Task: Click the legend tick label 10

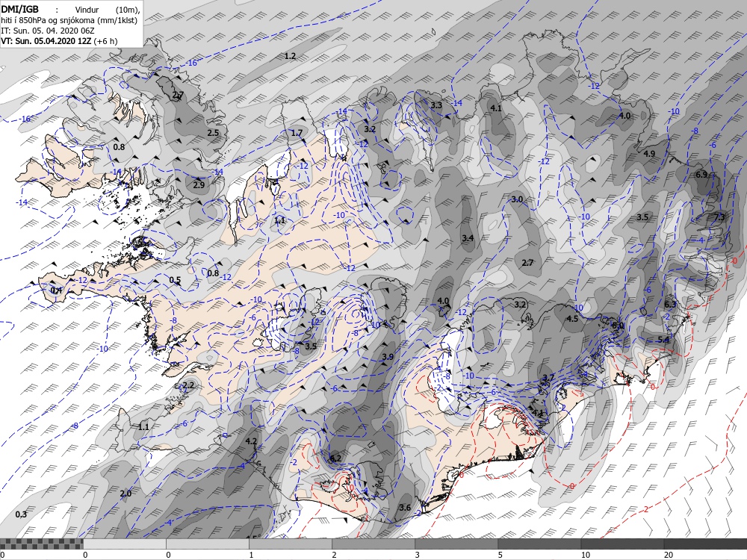Action: [x=585, y=555]
